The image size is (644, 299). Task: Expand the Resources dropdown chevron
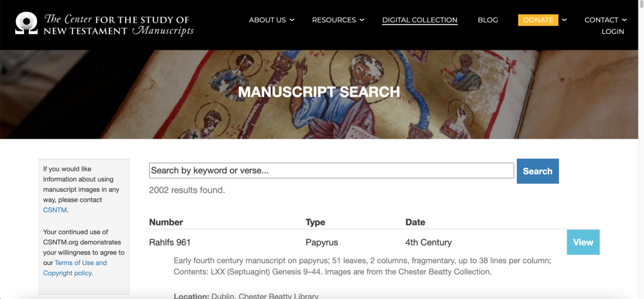(x=362, y=20)
